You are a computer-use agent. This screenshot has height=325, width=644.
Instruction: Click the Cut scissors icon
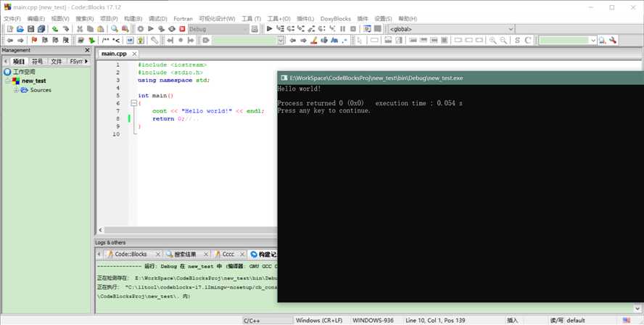80,29
